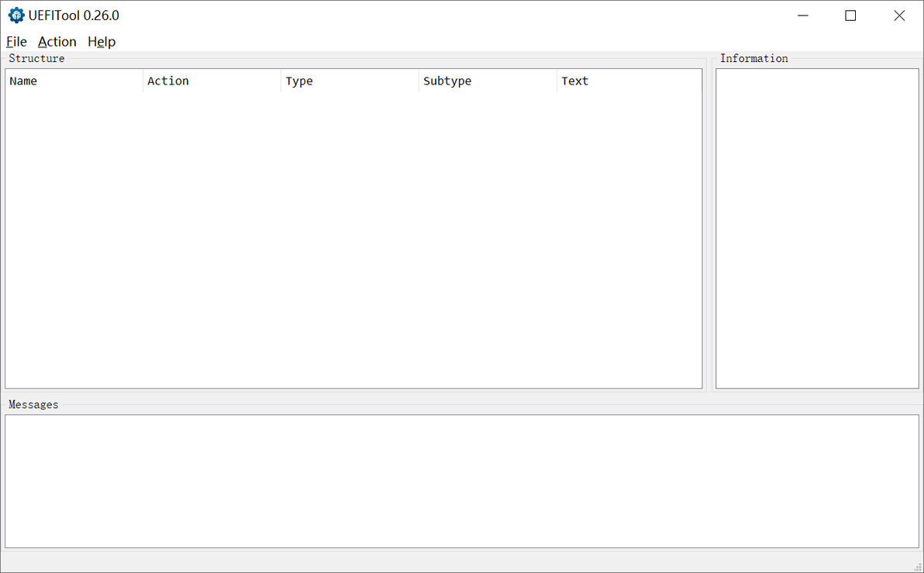The image size is (924, 573).
Task: Close the UEFITool window
Action: (x=899, y=16)
